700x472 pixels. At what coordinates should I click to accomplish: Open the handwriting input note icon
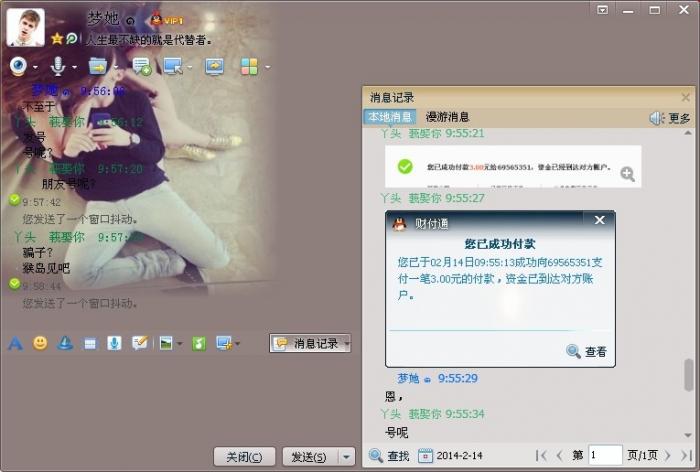click(x=140, y=343)
